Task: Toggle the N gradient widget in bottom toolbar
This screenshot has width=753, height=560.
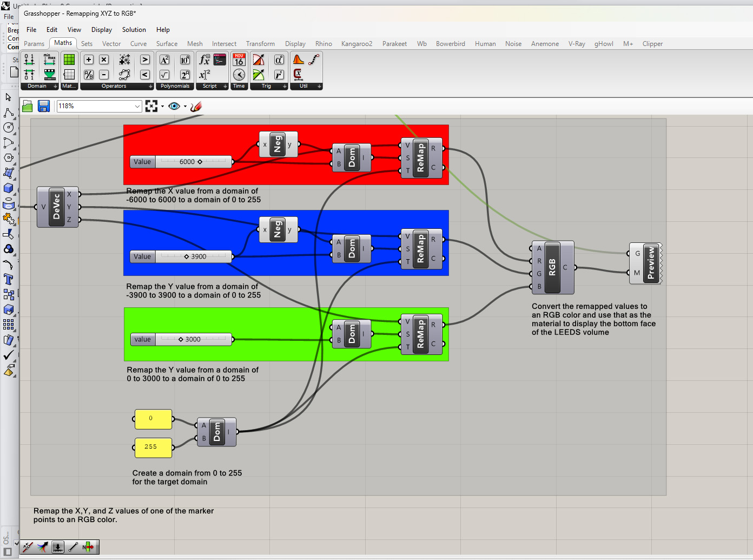Action: [88, 547]
